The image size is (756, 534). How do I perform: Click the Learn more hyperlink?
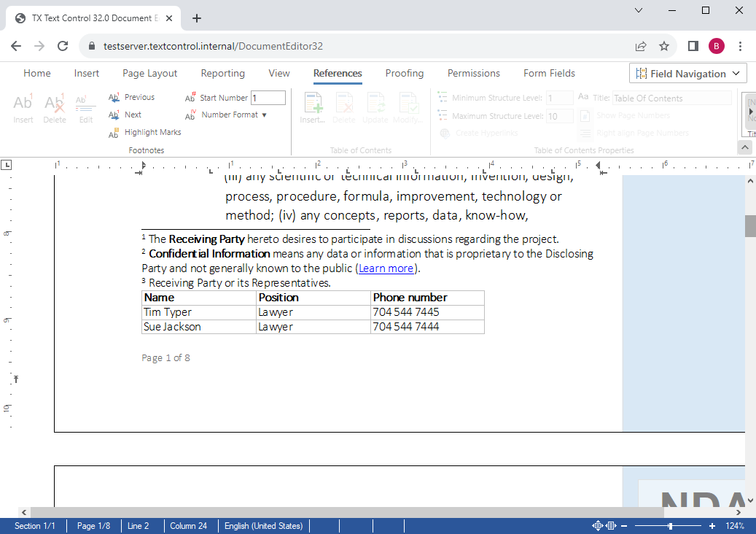(386, 268)
